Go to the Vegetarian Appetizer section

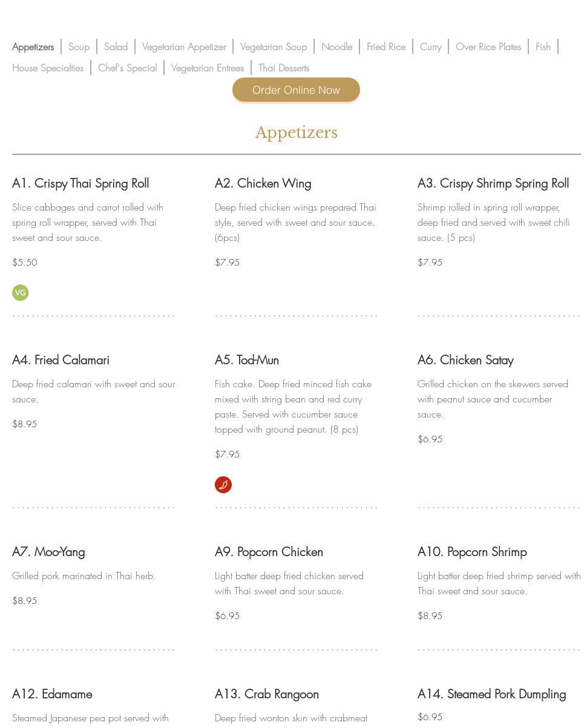(x=184, y=47)
